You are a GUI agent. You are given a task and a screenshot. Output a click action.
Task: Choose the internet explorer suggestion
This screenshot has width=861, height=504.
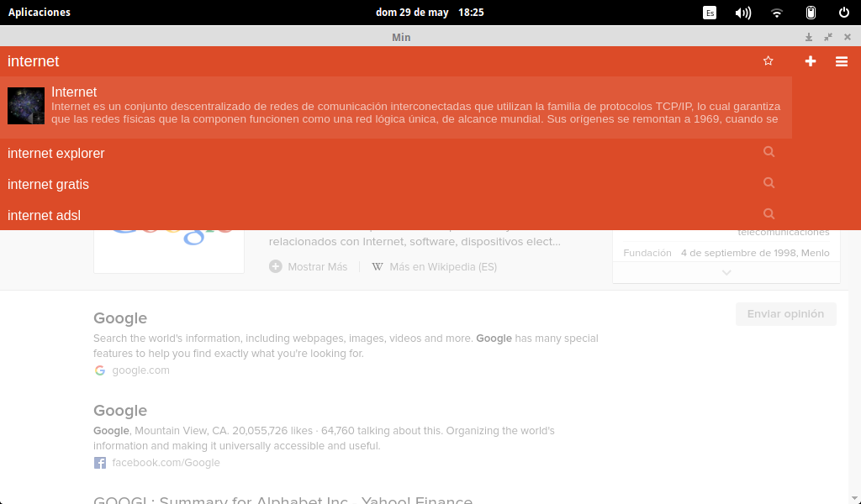coord(396,153)
